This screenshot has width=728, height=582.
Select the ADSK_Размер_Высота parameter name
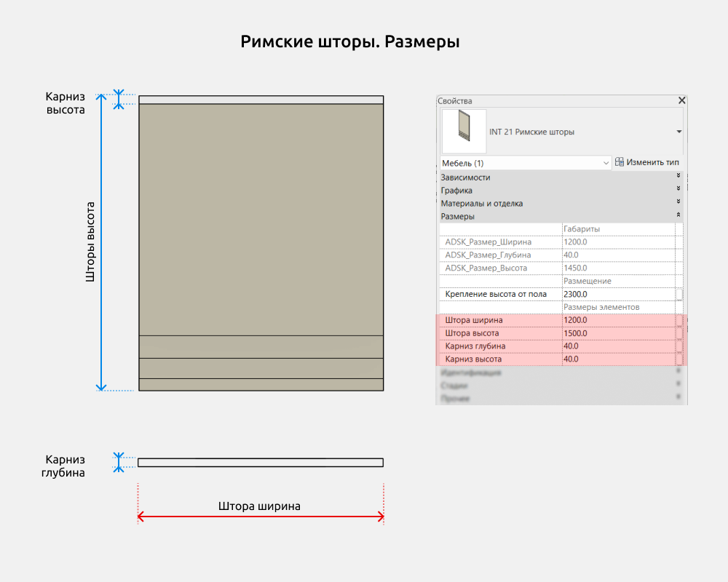(486, 268)
